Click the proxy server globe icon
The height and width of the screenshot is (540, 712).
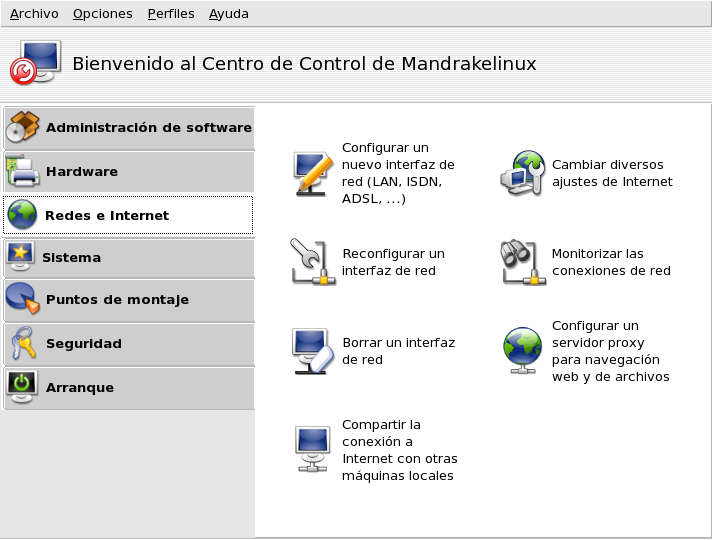523,351
